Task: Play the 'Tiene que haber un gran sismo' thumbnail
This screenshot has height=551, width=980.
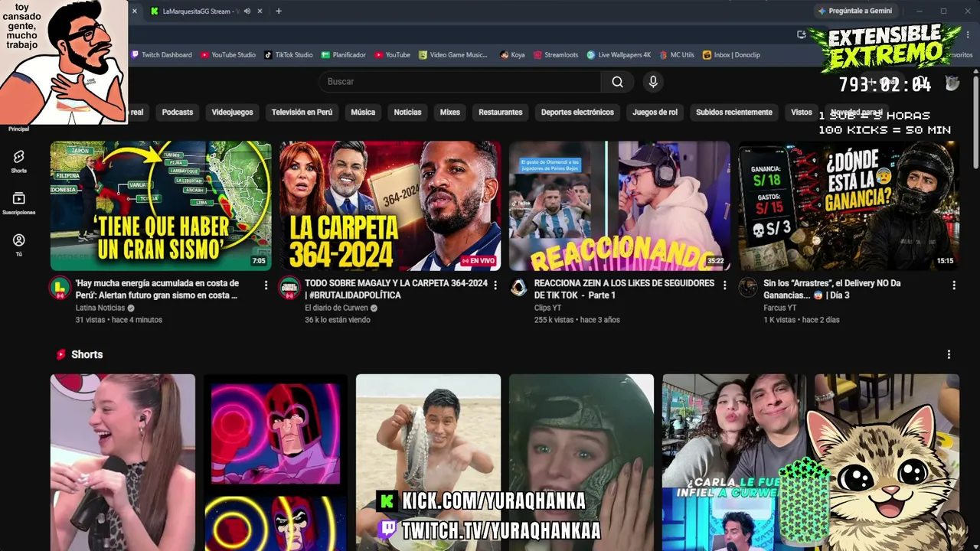Action: tap(161, 205)
